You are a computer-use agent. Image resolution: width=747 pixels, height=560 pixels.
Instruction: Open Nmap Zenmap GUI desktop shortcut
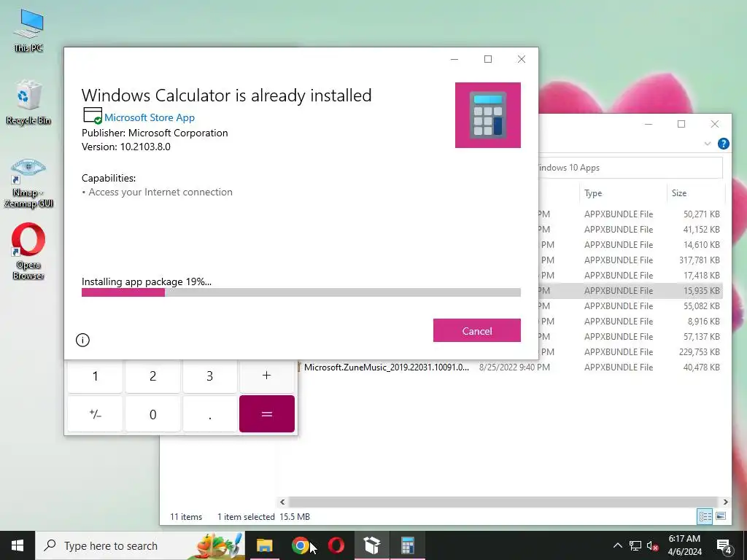(28, 183)
